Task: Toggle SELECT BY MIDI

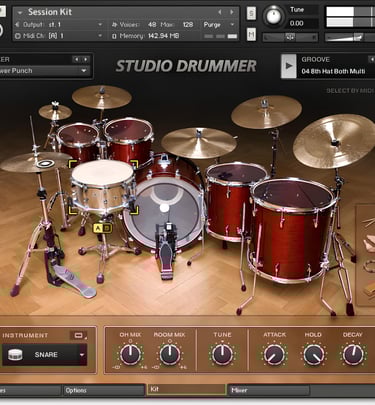Action: [x=350, y=90]
